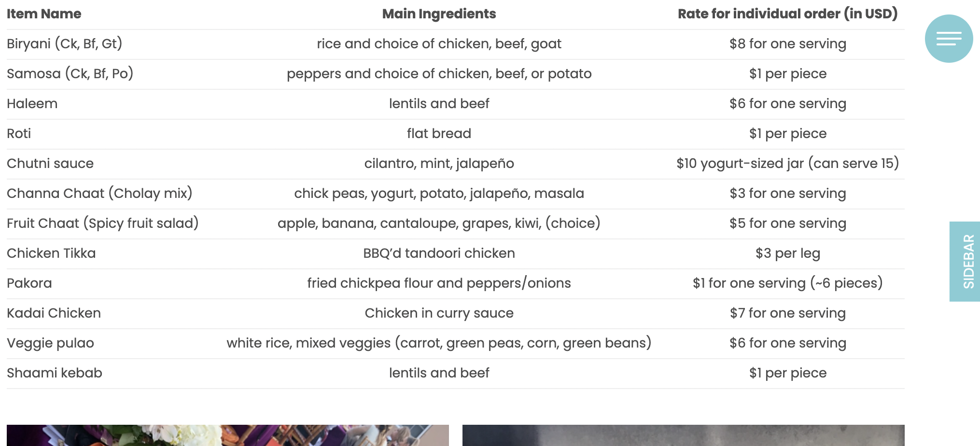980x446 pixels.
Task: Click the Item Name column header
Action: pyautogui.click(x=44, y=14)
